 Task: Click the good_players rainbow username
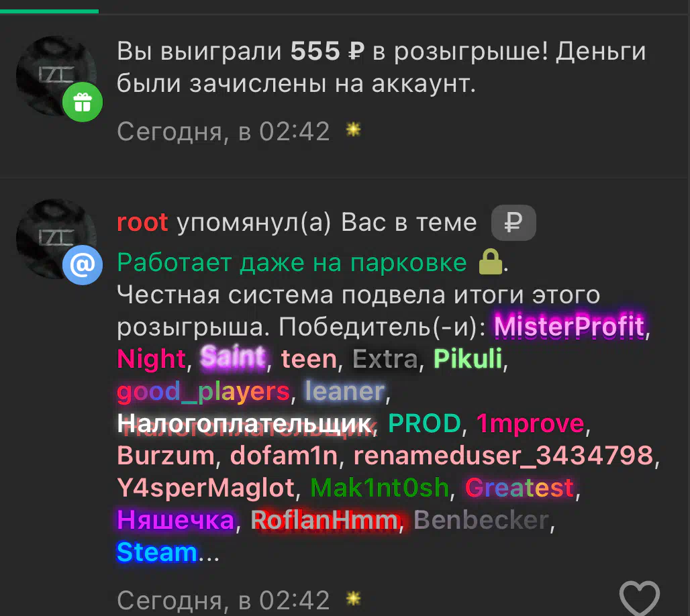tap(203, 391)
